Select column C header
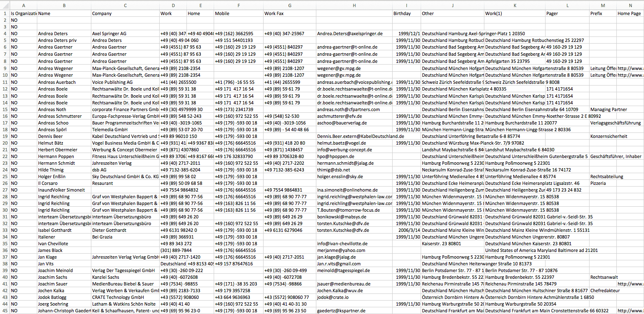Screen dimensions: 644x314 (x=125, y=5)
